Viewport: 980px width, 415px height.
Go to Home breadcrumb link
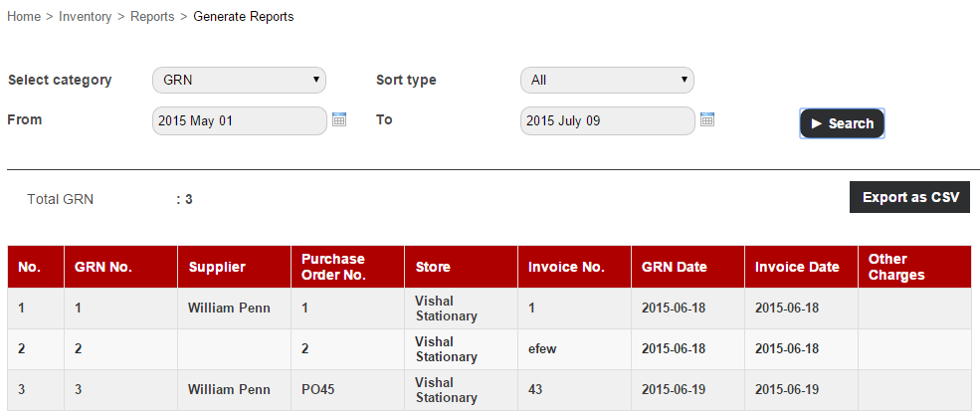24,17
